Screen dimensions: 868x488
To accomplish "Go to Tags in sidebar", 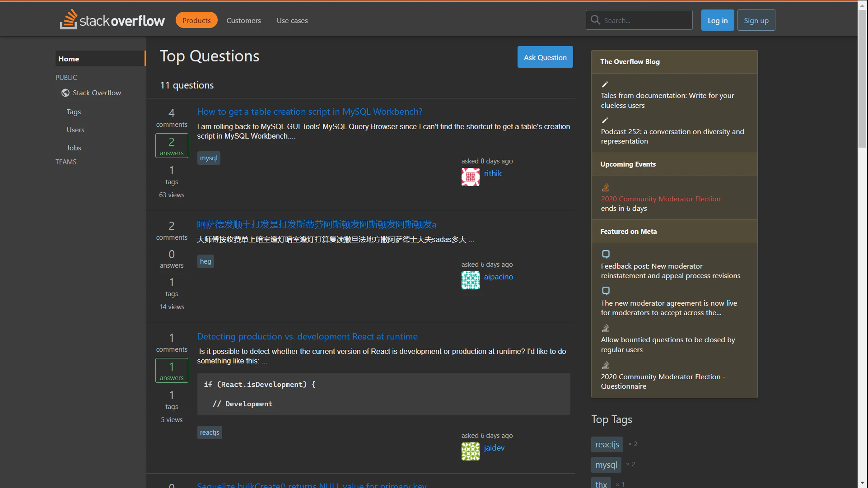I will pos(74,112).
